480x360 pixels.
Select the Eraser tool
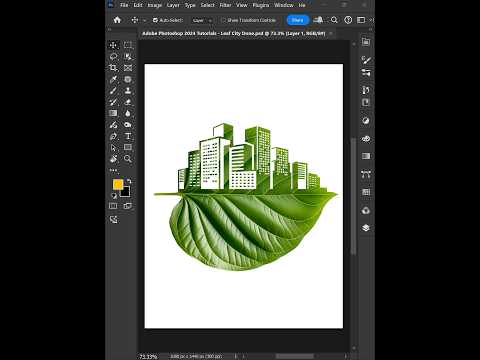point(128,102)
